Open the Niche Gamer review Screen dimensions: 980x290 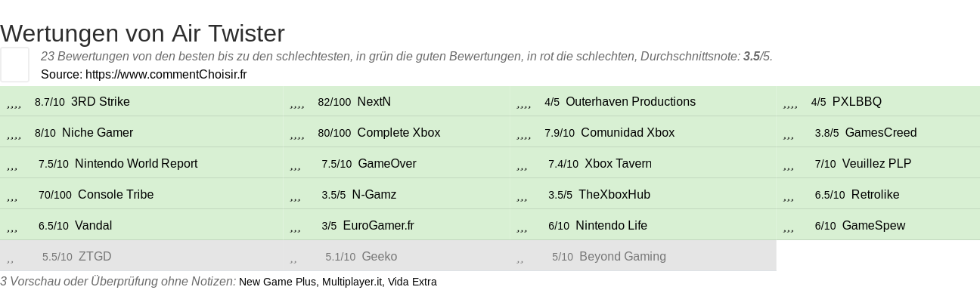tap(98, 133)
